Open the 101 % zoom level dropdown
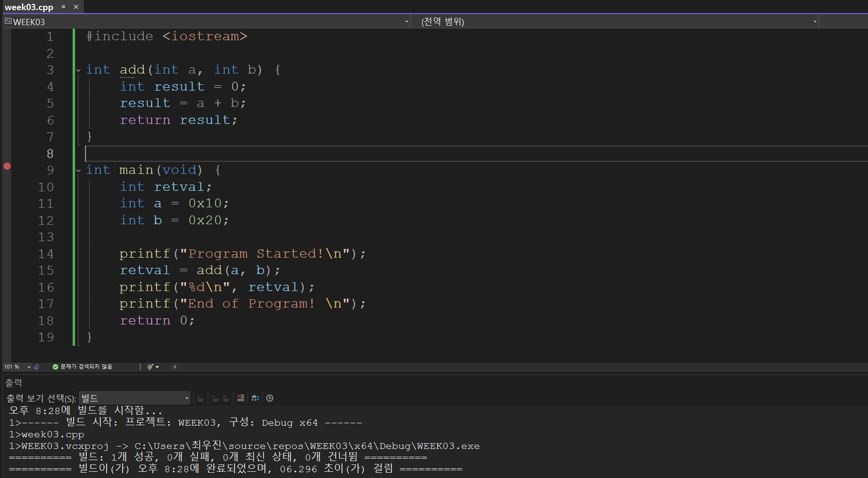This screenshot has height=478, width=868. [x=29, y=367]
